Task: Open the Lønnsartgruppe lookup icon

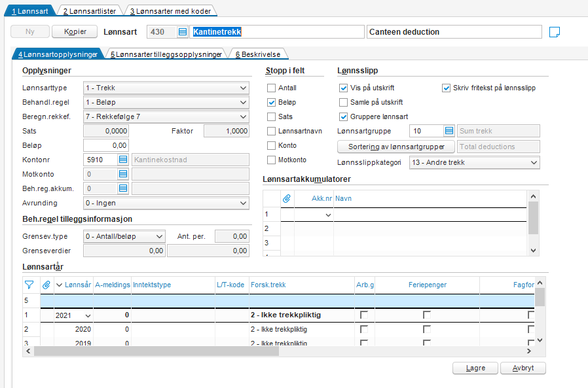Action: coord(449,132)
